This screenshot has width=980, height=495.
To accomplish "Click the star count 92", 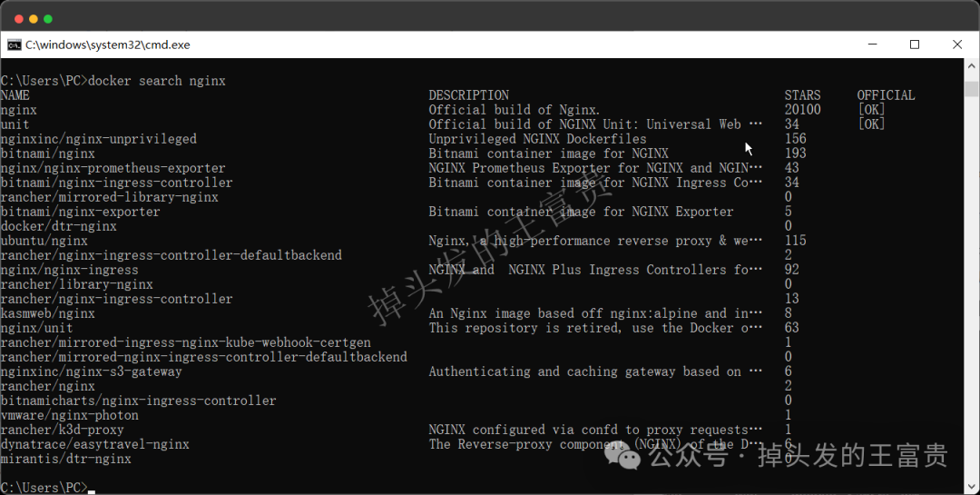I will (792, 270).
